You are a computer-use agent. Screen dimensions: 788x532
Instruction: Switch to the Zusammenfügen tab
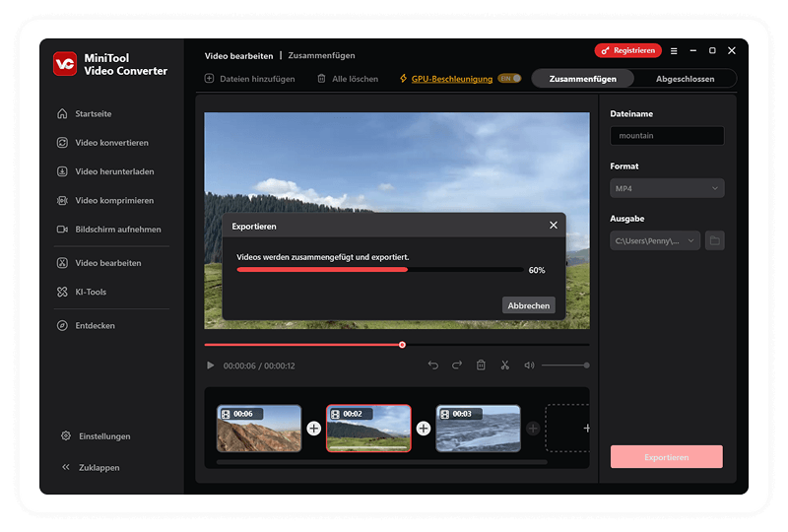(582, 79)
